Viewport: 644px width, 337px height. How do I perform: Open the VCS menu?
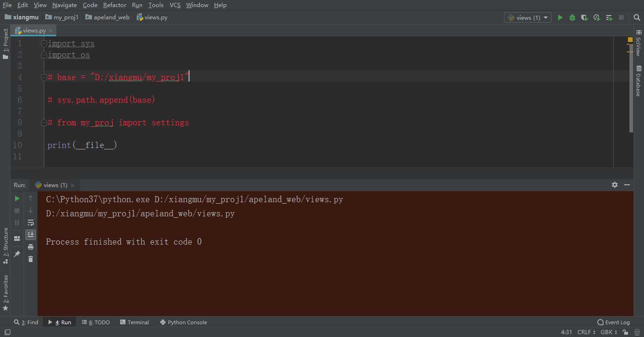(175, 5)
